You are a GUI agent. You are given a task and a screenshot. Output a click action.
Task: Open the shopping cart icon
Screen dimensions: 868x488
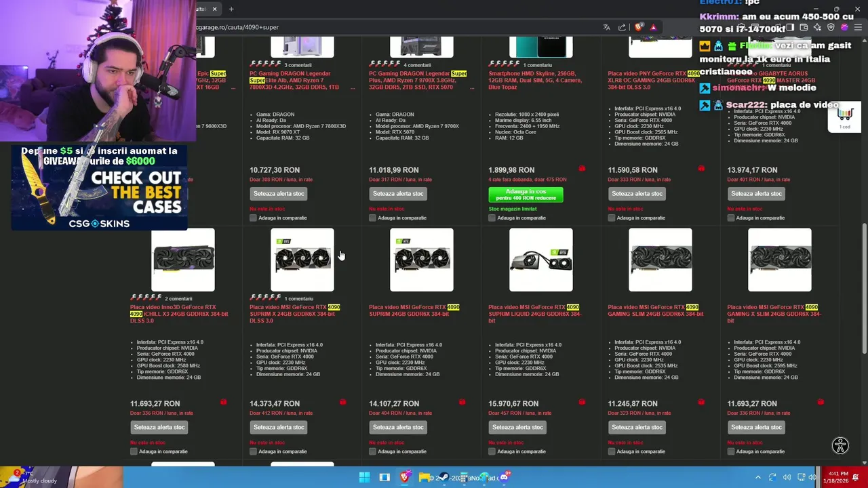coord(845,117)
